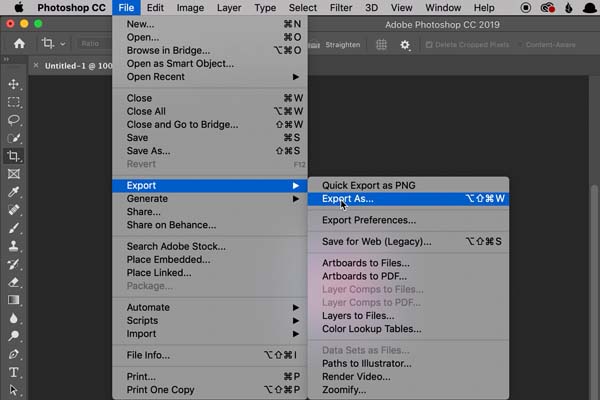
Task: Open the Filter menu
Action: pyautogui.click(x=341, y=8)
